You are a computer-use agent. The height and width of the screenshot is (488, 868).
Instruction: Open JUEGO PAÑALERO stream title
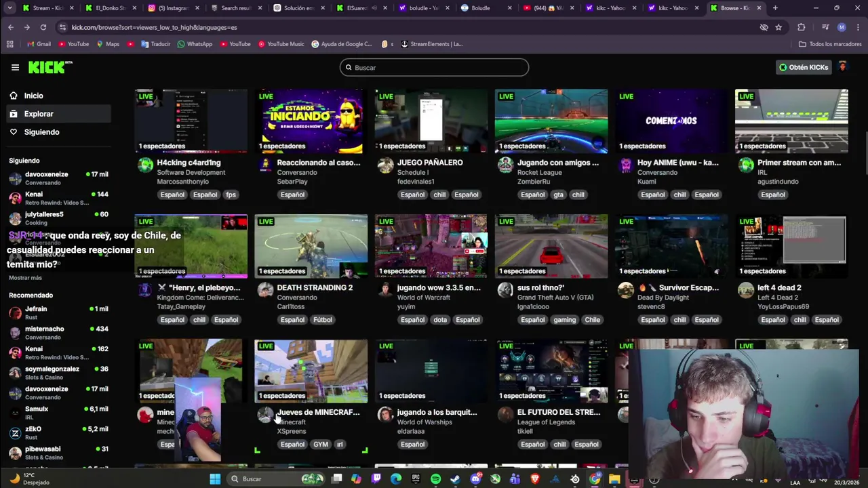430,163
